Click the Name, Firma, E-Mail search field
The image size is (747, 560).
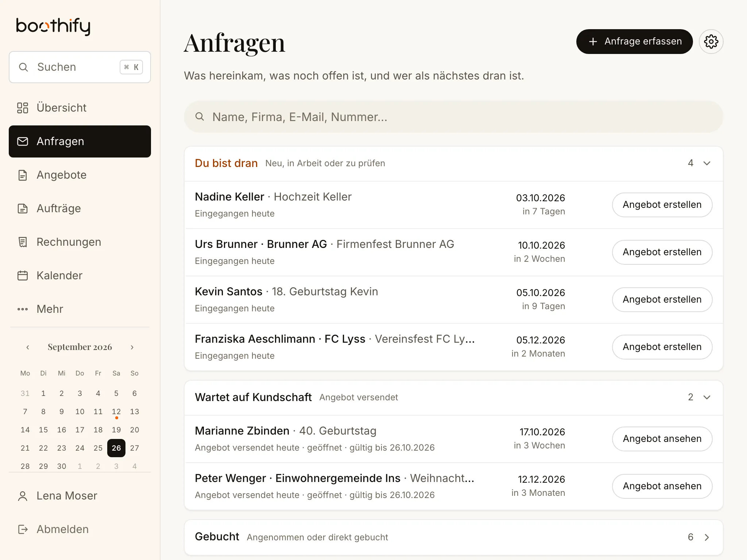point(453,117)
